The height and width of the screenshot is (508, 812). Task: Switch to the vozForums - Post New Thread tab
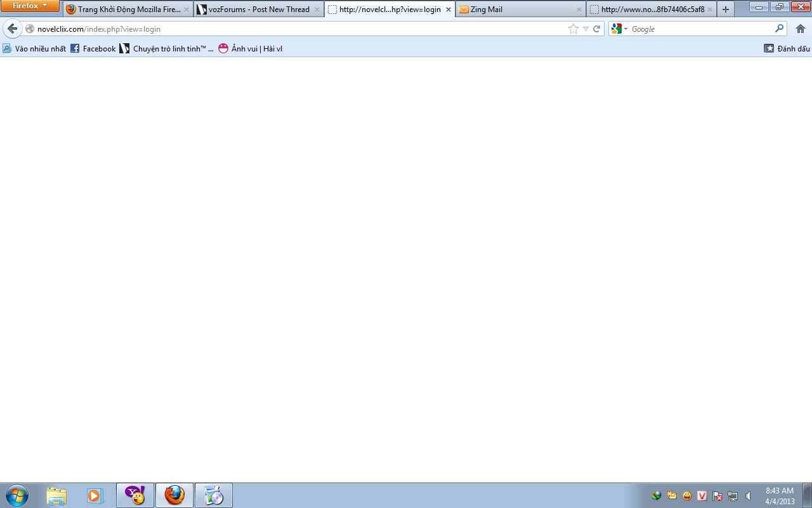pyautogui.click(x=259, y=10)
